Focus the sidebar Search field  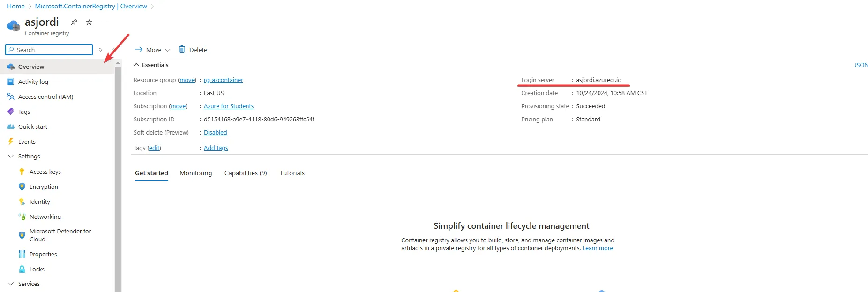pyautogui.click(x=49, y=50)
